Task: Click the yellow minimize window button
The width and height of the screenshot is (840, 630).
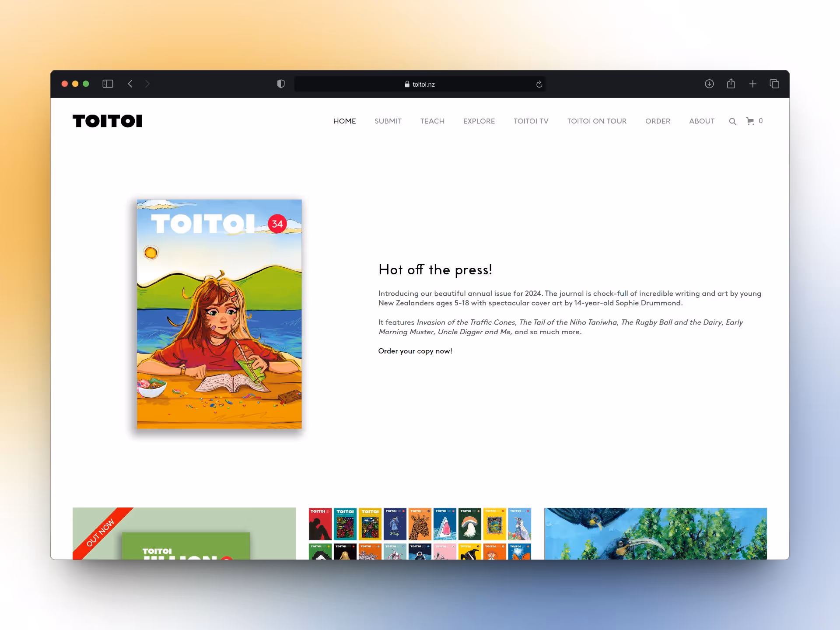Action: click(x=75, y=84)
